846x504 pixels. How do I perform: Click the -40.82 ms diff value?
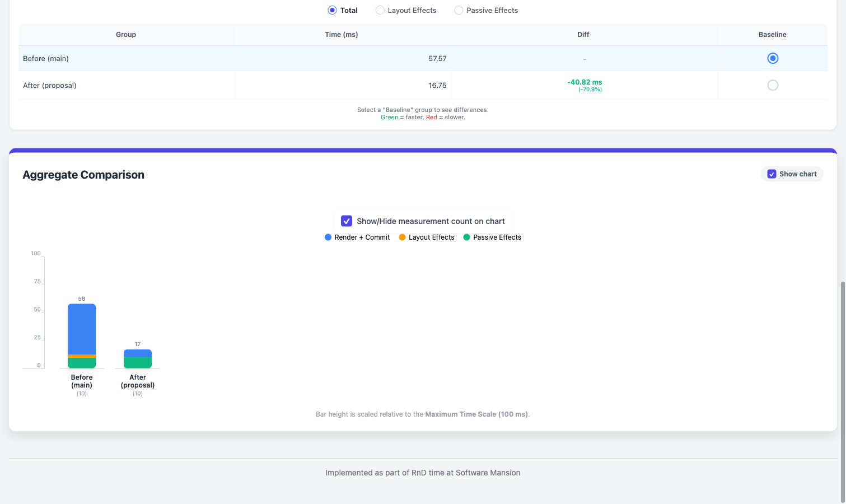585,82
